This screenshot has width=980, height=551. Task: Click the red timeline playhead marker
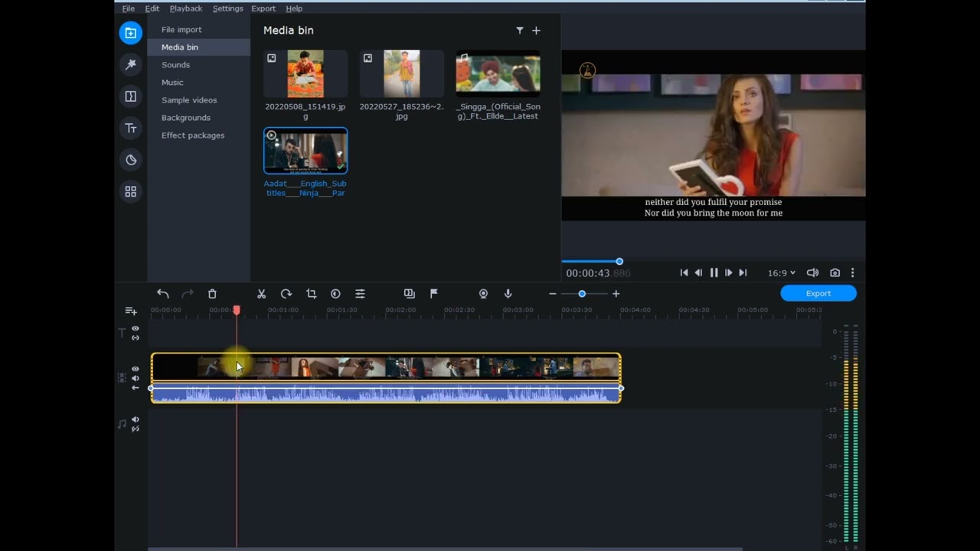point(237,310)
